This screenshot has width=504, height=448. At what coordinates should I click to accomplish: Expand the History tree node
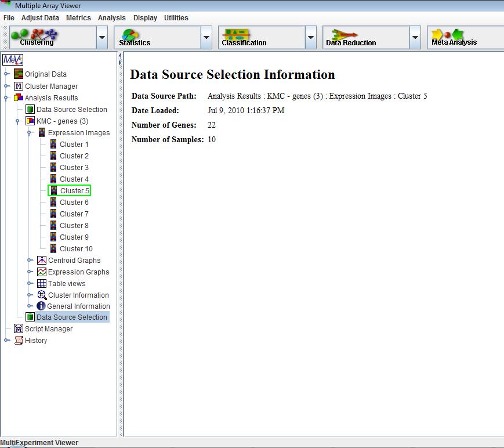point(6,341)
